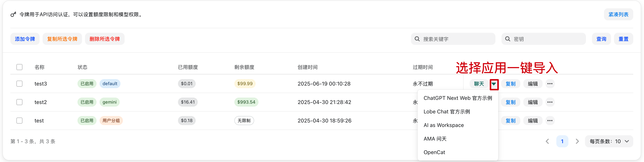Click the 添加令牌 button
The height and width of the screenshot is (162, 644).
(25, 39)
